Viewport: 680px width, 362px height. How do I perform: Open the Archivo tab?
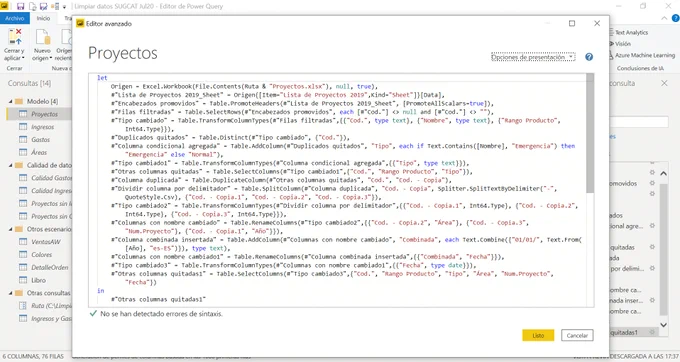point(15,18)
